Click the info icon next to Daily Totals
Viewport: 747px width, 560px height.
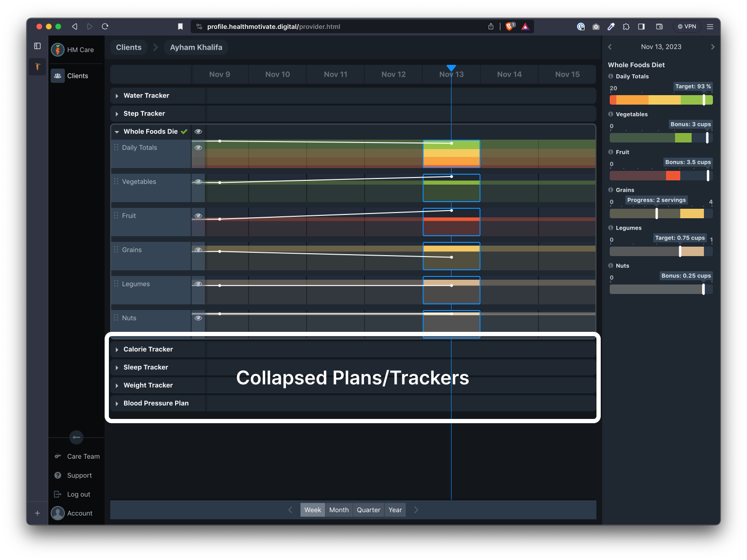pos(611,76)
